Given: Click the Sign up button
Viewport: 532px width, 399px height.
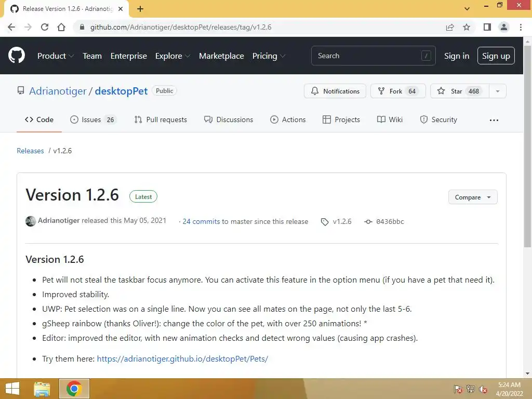Looking at the screenshot, I should [x=496, y=56].
